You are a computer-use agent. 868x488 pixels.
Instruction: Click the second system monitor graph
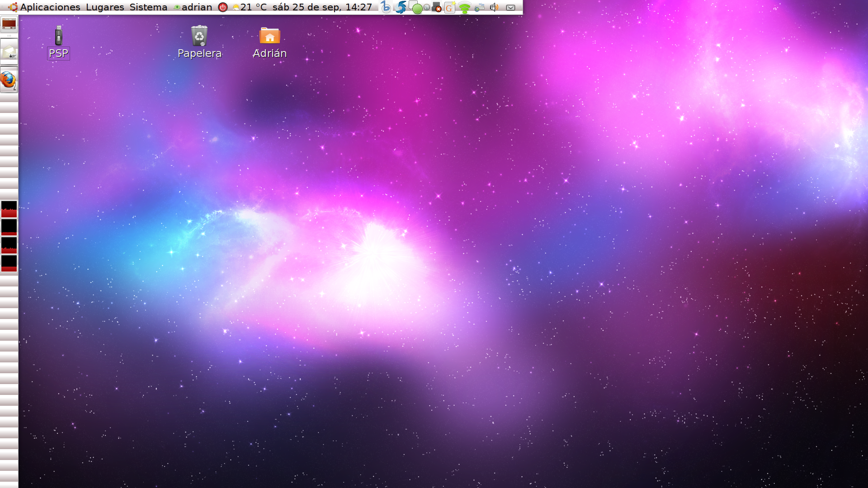[9, 227]
